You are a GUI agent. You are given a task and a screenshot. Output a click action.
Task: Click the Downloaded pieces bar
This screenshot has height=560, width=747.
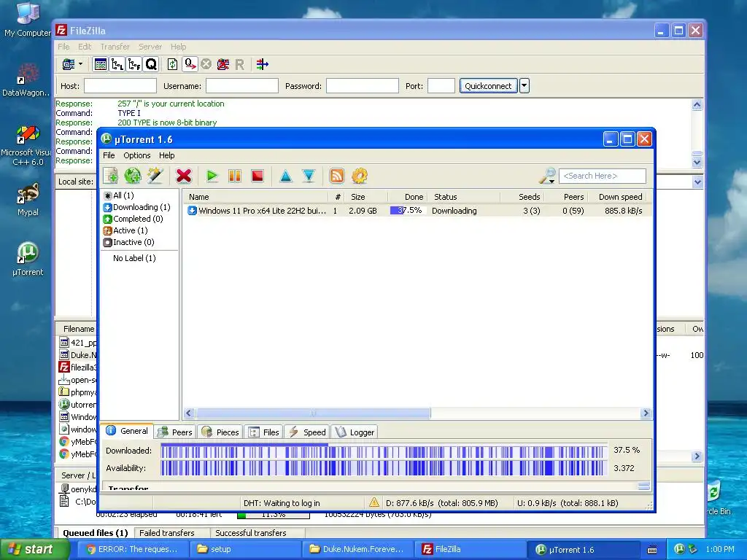pyautogui.click(x=384, y=451)
